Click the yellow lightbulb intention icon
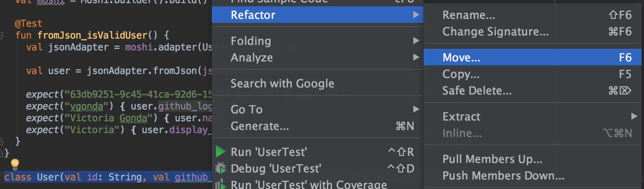The image size is (644, 189). [x=15, y=163]
